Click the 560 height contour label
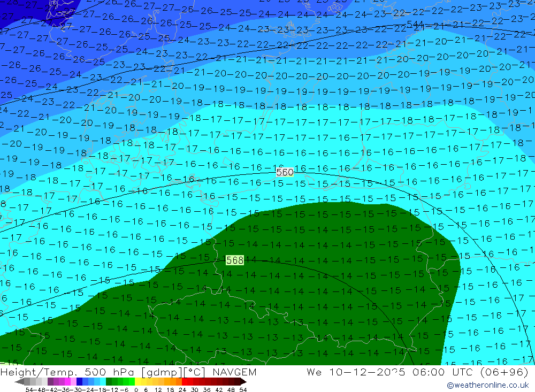This screenshot has height=392, width=535. pyautogui.click(x=285, y=172)
